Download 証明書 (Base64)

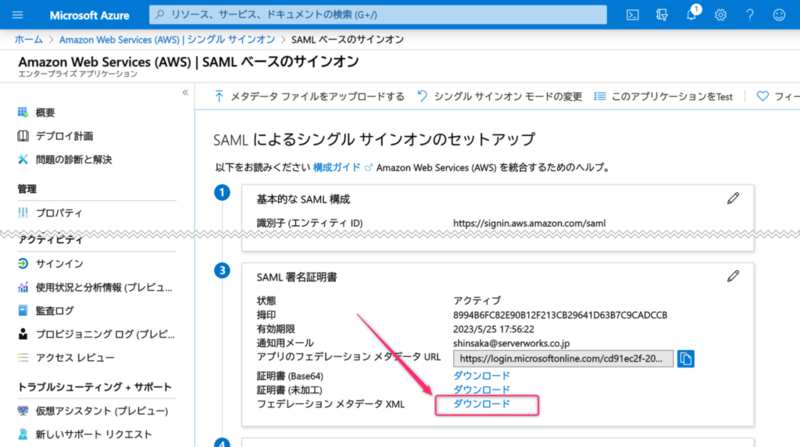[x=482, y=376]
